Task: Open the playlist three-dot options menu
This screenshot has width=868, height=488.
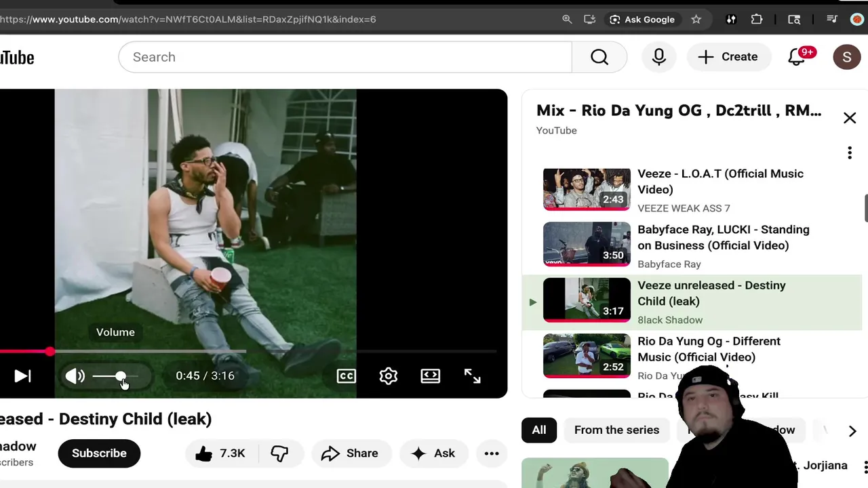Action: pyautogui.click(x=850, y=153)
